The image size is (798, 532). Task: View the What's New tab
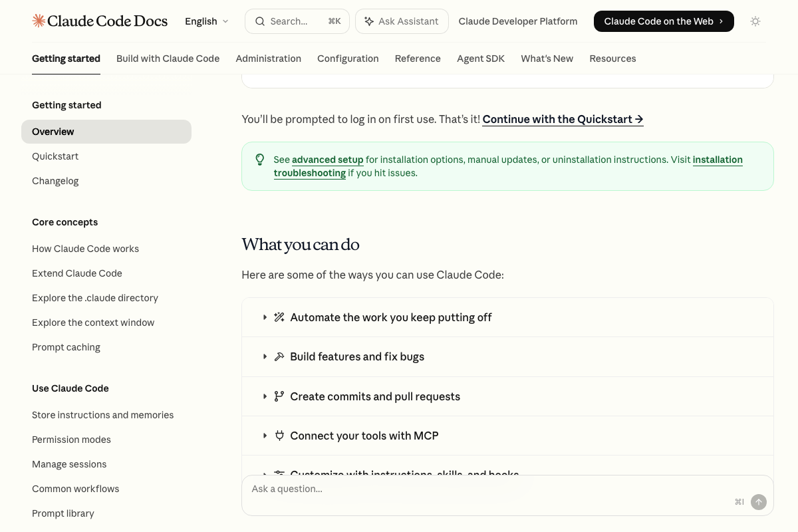tap(547, 59)
